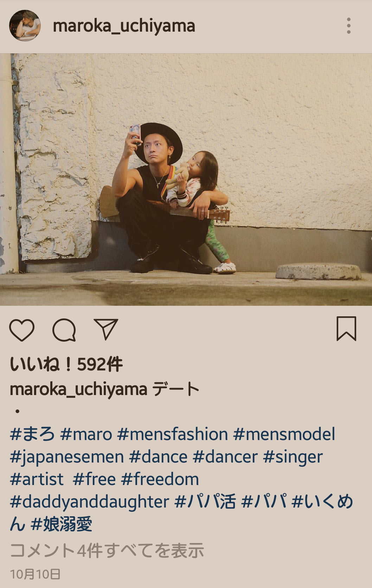Save post with bookmark icon
The image size is (372, 588).
point(346,329)
